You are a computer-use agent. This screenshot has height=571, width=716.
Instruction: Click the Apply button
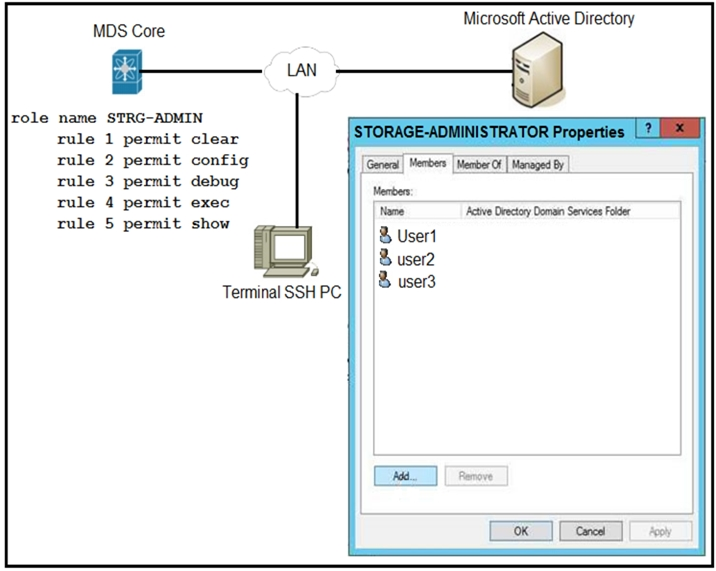point(660,531)
